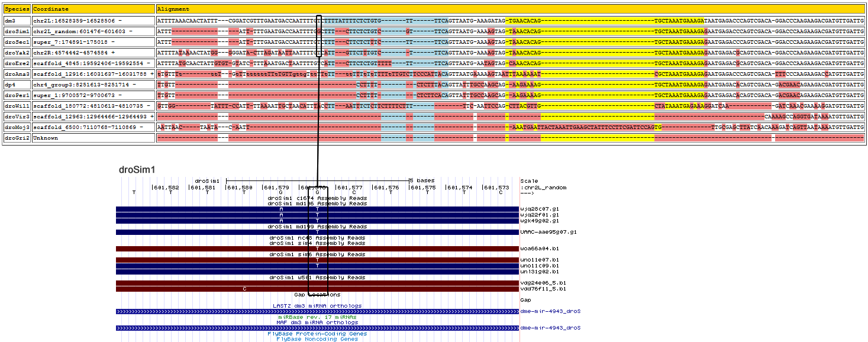Viewport: 868px width, 342px height.
Task: Open FlyBase Protein-Coding Genes track
Action: click(317, 334)
